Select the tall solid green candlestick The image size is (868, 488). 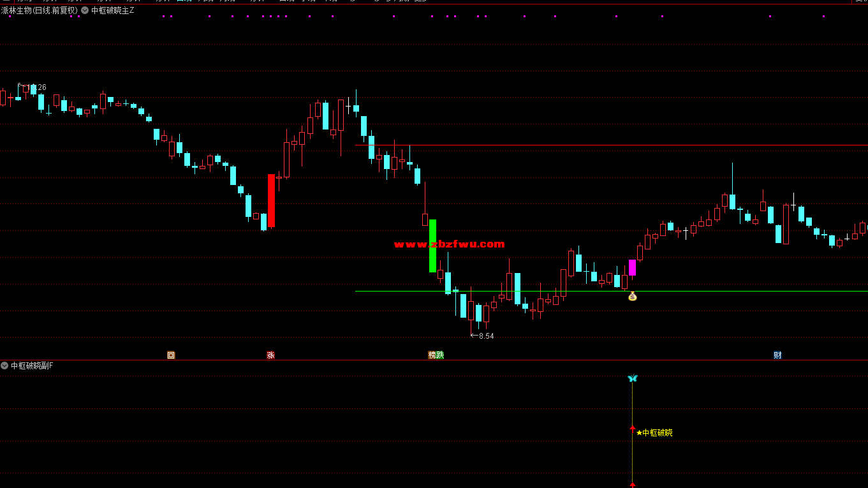[x=433, y=246]
